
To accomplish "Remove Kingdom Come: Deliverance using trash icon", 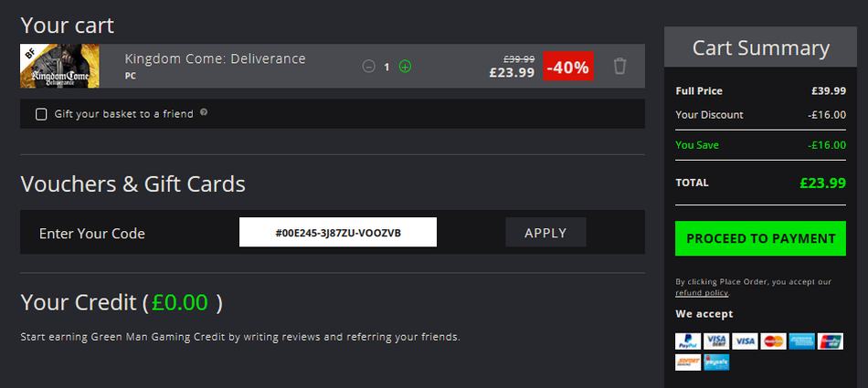I will coord(619,67).
